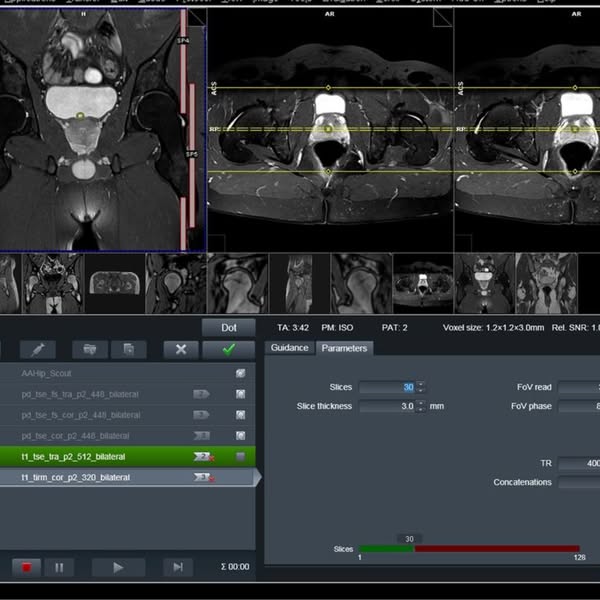Screen dimensions: 600x600
Task: Start the measurement with the play button
Action: point(118,567)
